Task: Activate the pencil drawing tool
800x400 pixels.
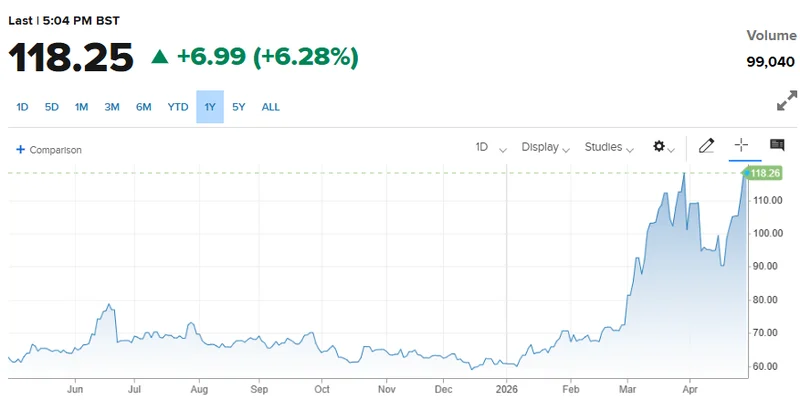Action: pyautogui.click(x=706, y=146)
